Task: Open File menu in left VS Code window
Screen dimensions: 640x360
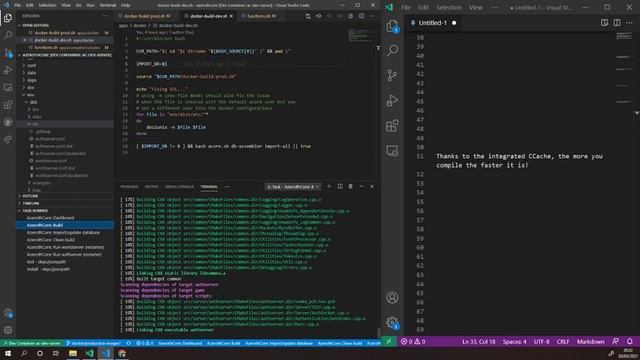Action: pos(17,5)
